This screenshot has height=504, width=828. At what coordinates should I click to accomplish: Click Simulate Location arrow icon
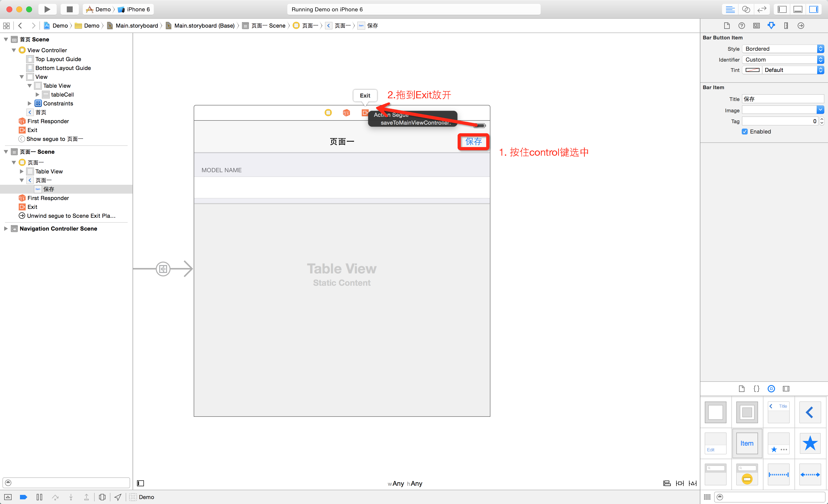coord(118,497)
